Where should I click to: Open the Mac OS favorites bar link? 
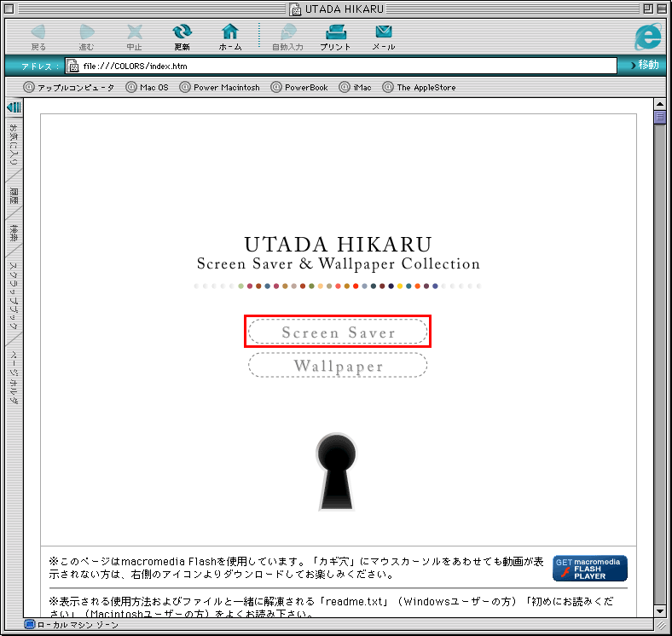pyautogui.click(x=147, y=88)
